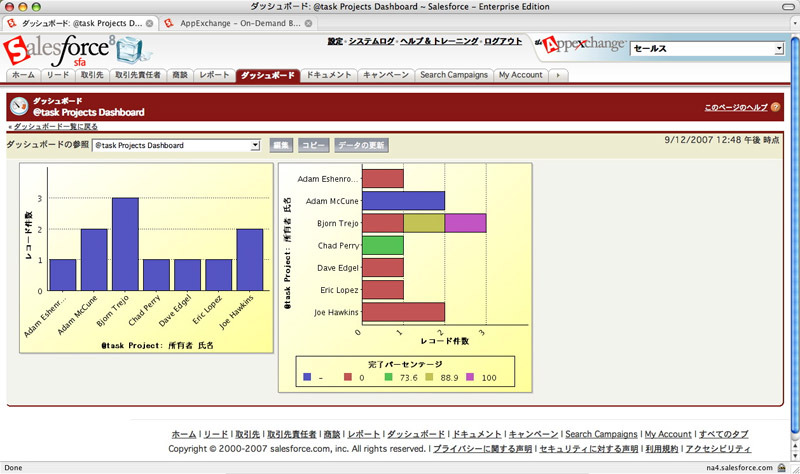Click the olive 88.9 legend swatch
Screen dimensions: 800x474
[429, 377]
